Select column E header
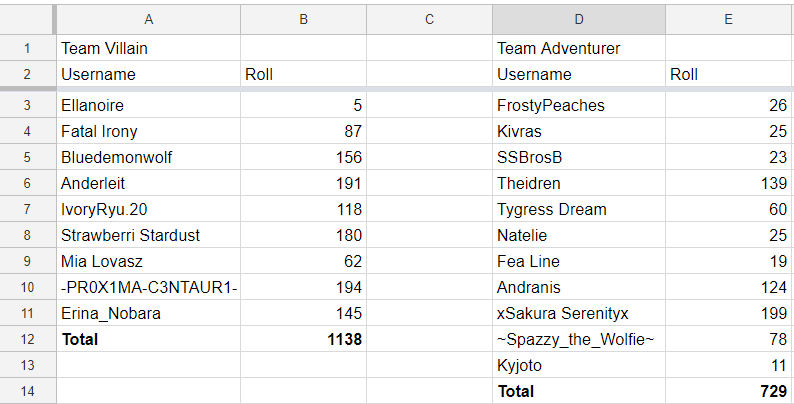 click(730, 19)
